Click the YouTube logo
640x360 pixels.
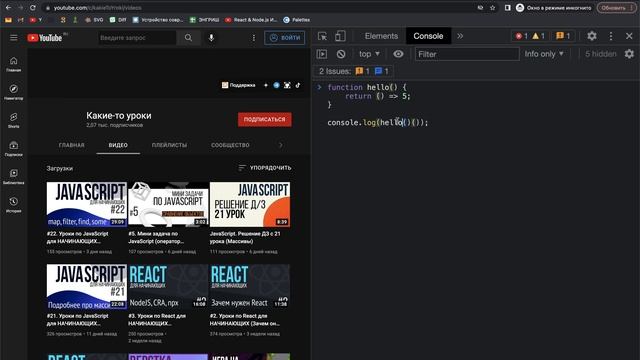point(44,38)
